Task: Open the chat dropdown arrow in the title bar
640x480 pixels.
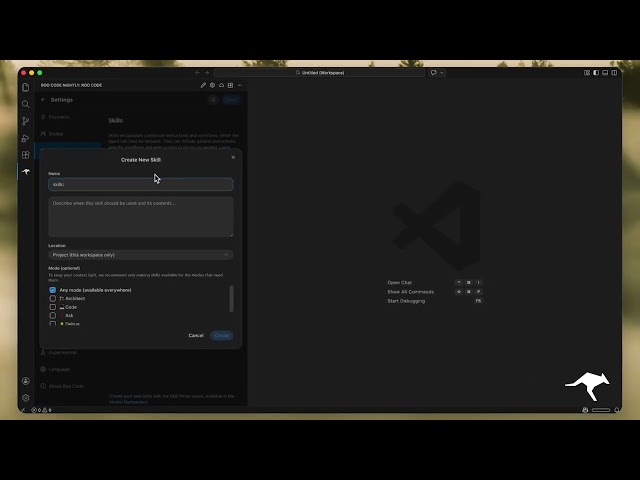Action: (442, 73)
